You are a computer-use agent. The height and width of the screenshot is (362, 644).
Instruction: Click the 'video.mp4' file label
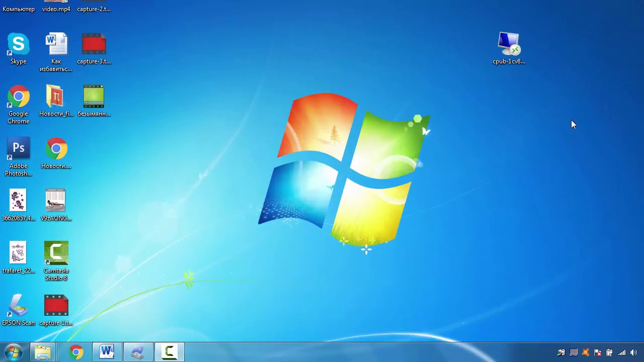56,9
